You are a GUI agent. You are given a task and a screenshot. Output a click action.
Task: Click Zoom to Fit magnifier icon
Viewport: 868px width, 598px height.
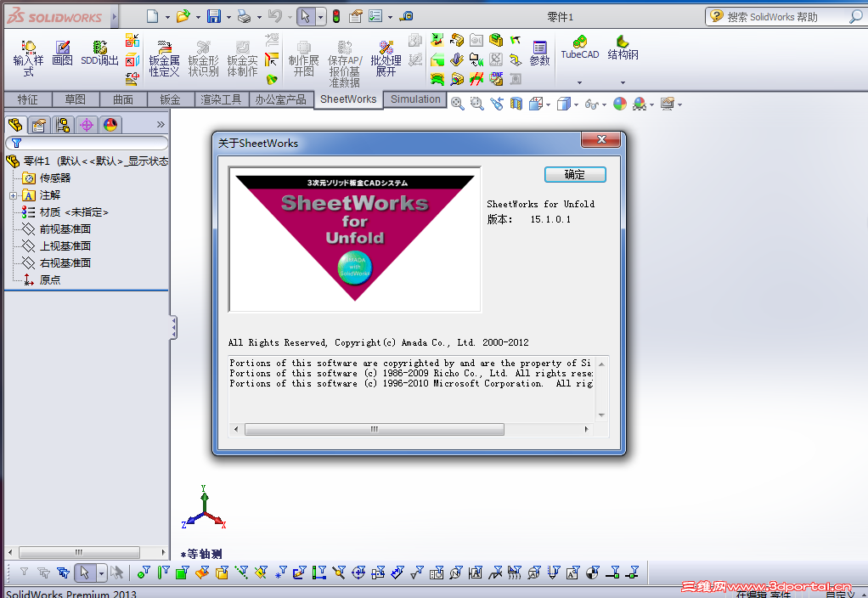pos(457,104)
